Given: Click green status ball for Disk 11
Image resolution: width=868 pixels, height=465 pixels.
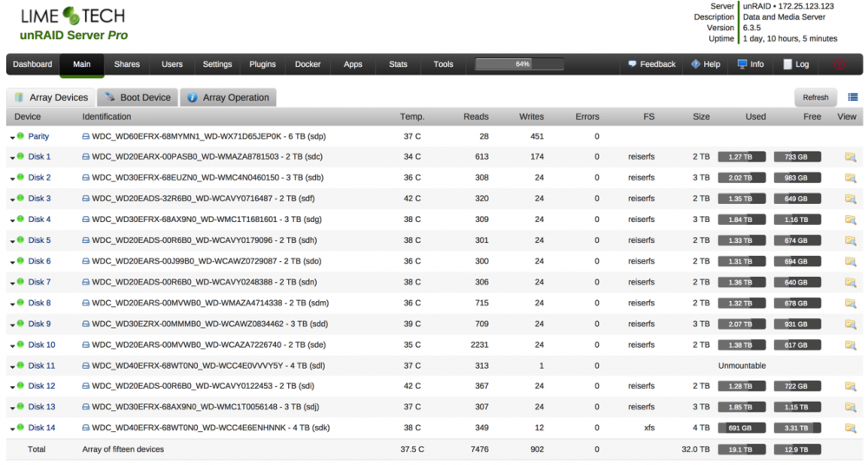Looking at the screenshot, I should click(x=21, y=365).
